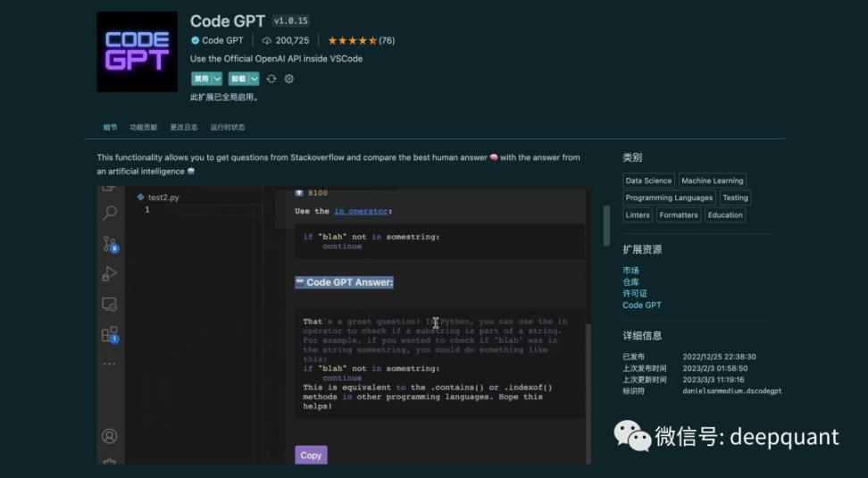
Task: Click the Run and Debug icon in the preview's sidebar
Action: point(110,273)
